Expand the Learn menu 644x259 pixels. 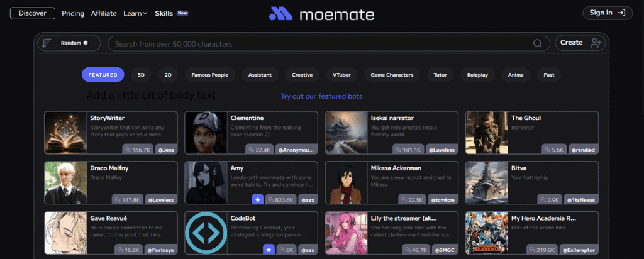pyautogui.click(x=135, y=14)
